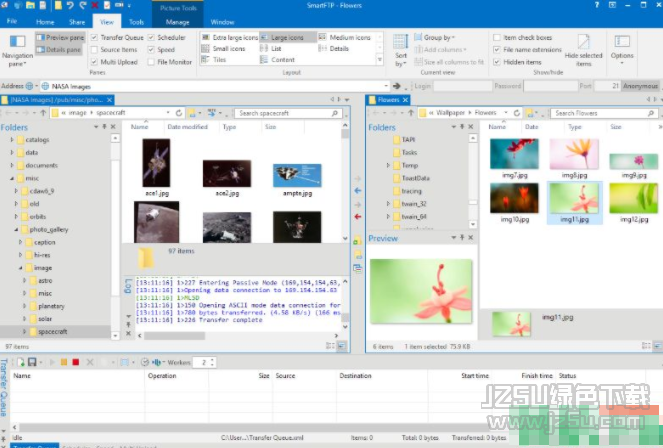Open the File ribbon tab

click(x=12, y=22)
